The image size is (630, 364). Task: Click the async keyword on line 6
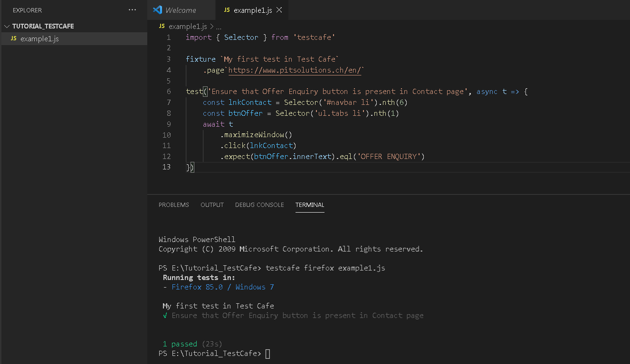pos(487,92)
